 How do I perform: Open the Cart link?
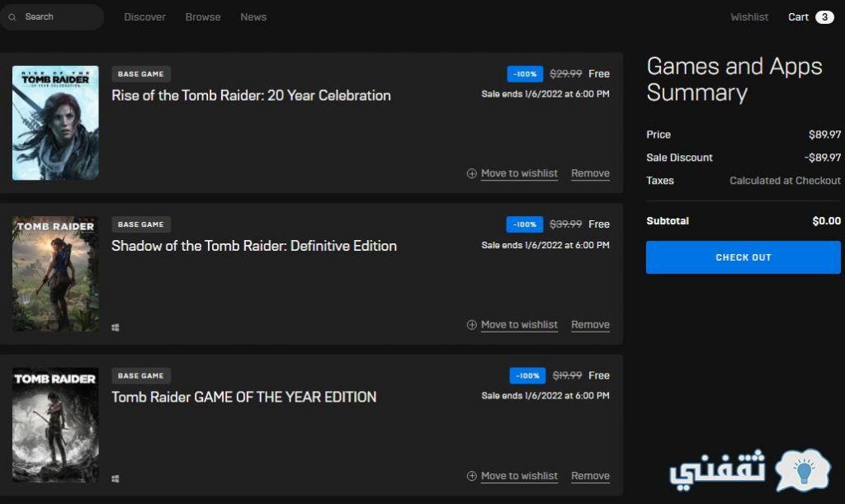(798, 17)
